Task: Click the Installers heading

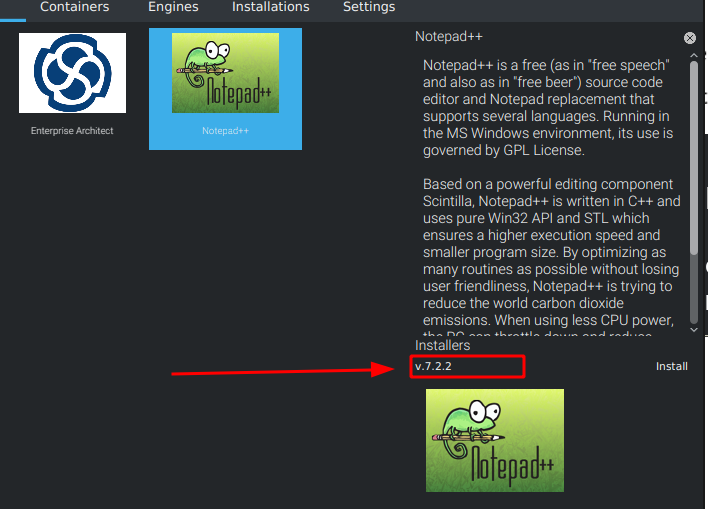Action: (442, 346)
